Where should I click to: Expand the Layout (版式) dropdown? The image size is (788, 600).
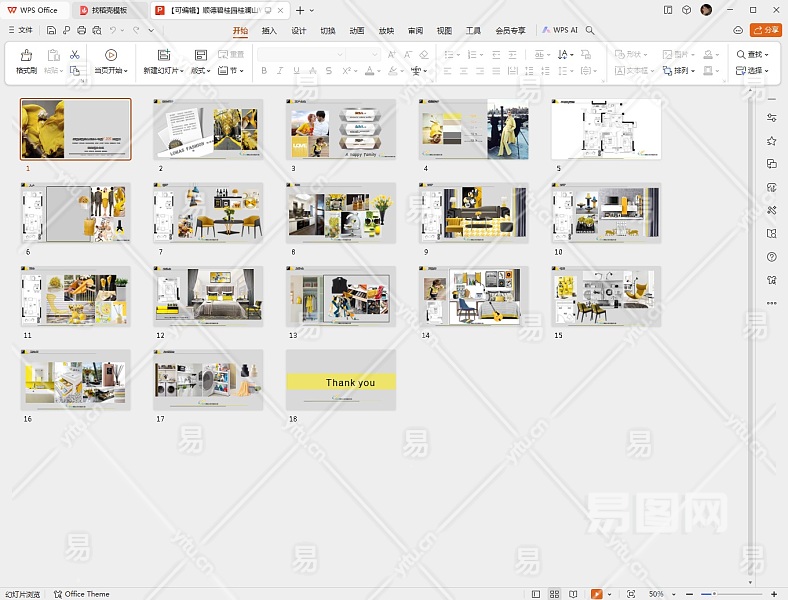point(200,71)
